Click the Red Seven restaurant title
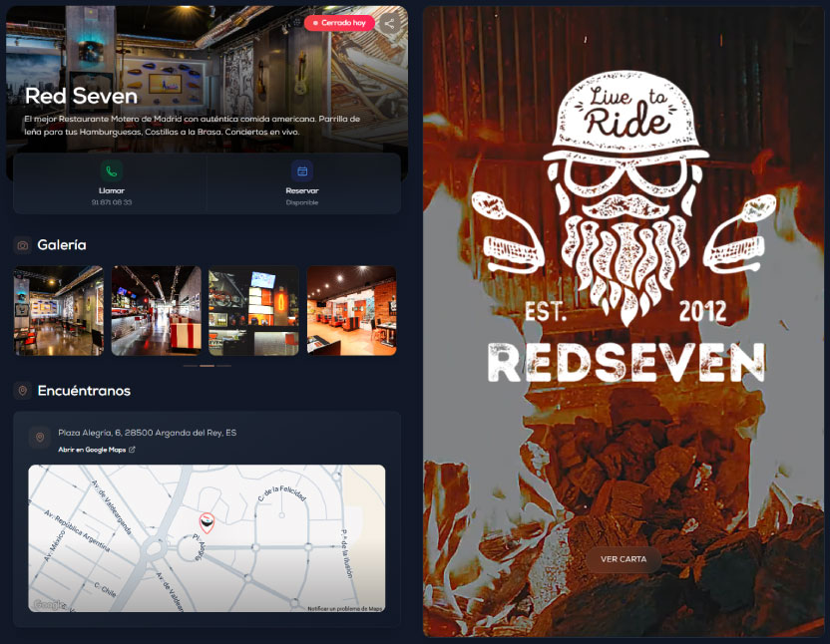Viewport: 830px width, 644px height. 81,97
